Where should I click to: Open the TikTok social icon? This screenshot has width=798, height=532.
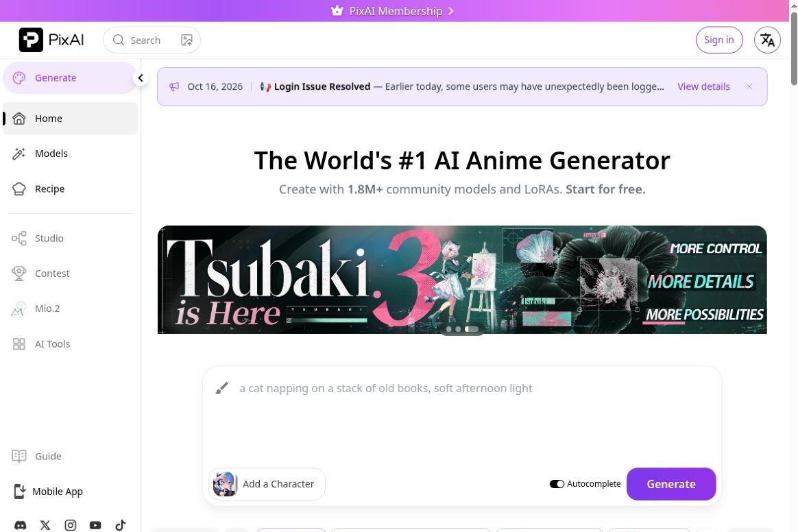[x=120, y=525]
